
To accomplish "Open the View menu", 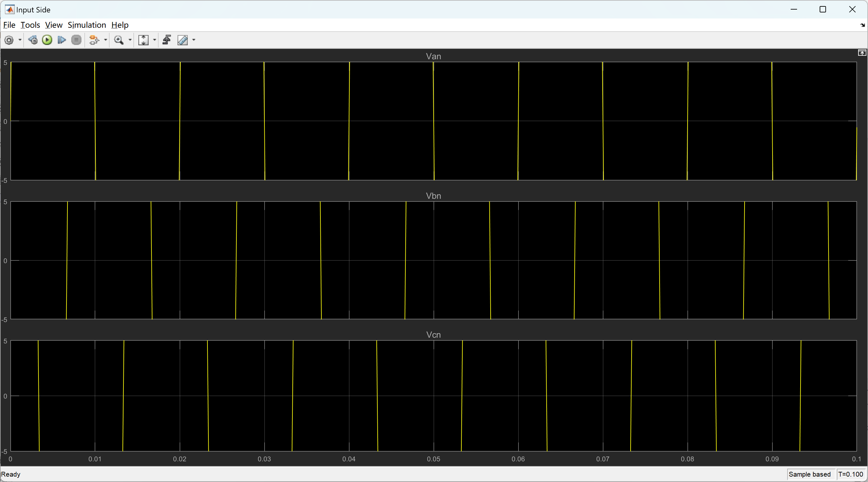I will (53, 25).
